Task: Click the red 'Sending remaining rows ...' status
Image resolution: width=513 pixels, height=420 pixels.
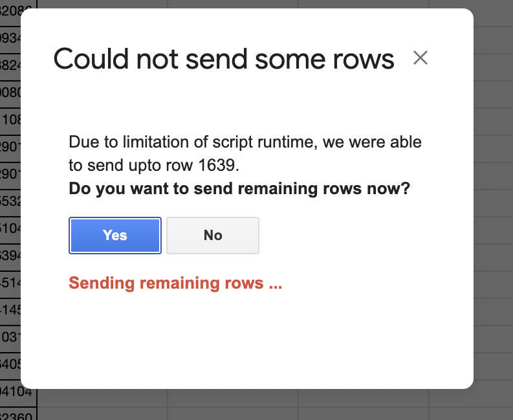Action: pos(175,283)
